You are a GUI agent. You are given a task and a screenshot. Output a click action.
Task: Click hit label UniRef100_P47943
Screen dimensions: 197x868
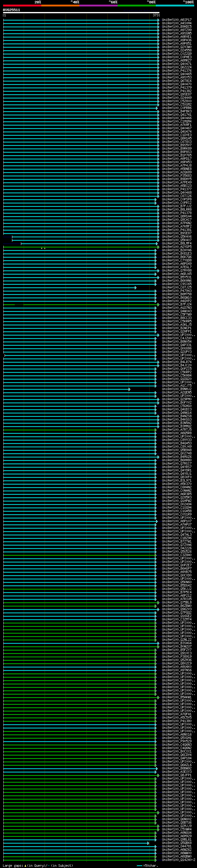click(x=176, y=291)
